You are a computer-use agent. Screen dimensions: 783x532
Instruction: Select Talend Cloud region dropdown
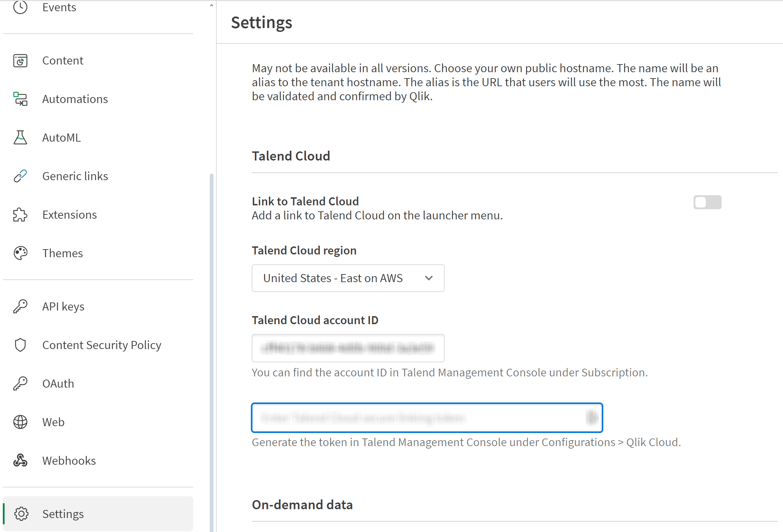348,278
